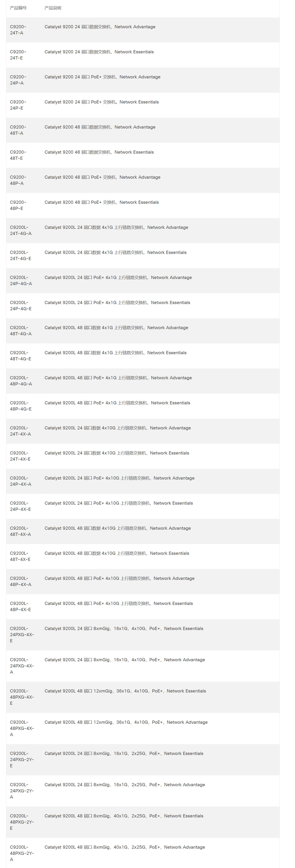Viewport: 295px width, 868px height.
Task: Click the C9200L-24P-4X-E product number
Action: tap(20, 506)
